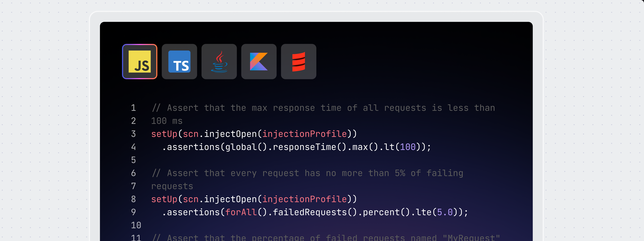
Task: Click line number 10 in the gutter
Action: (x=136, y=225)
